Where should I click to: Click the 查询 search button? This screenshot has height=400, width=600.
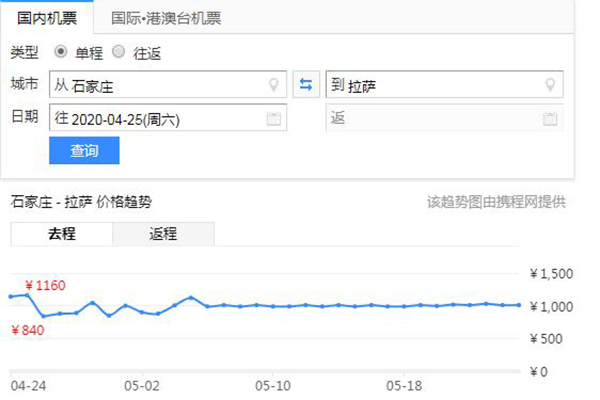(84, 151)
